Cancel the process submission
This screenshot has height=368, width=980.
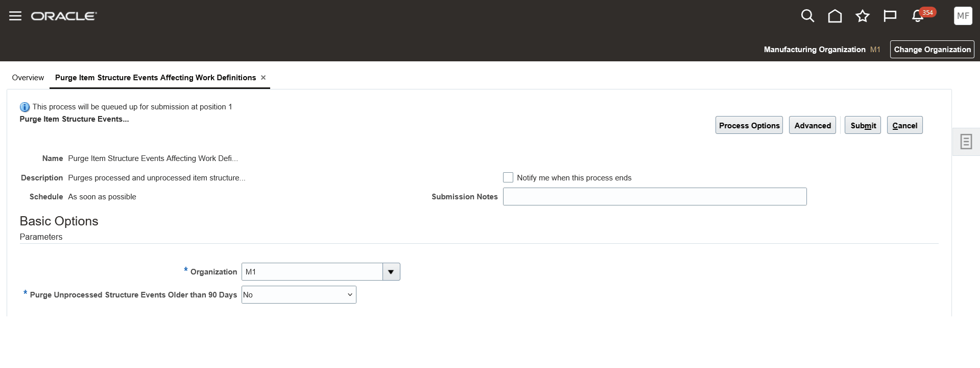point(905,125)
